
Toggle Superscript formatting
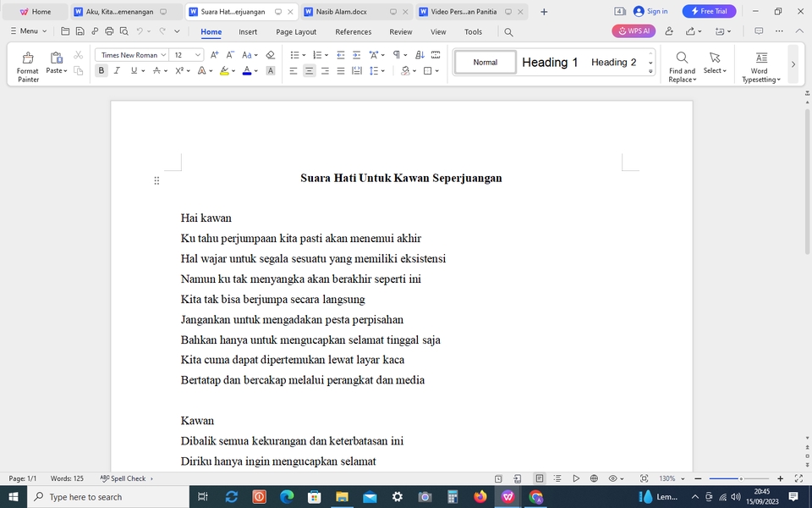(x=179, y=70)
